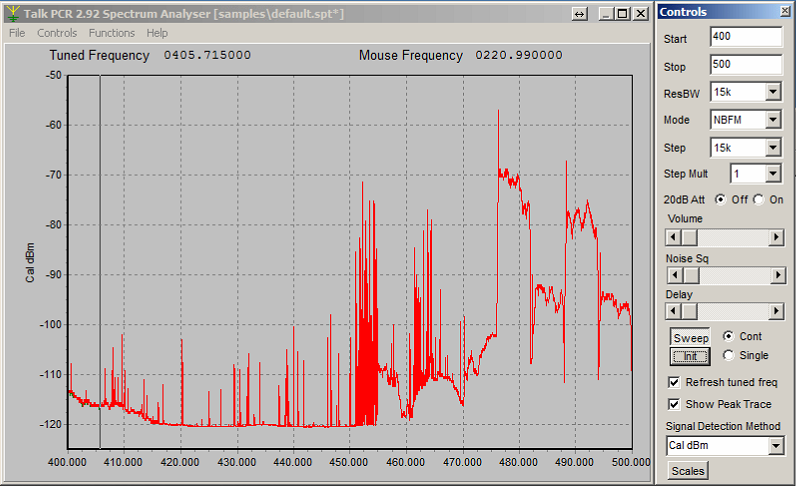Click the Start frequency field
The width and height of the screenshot is (796, 486).
[x=746, y=37]
